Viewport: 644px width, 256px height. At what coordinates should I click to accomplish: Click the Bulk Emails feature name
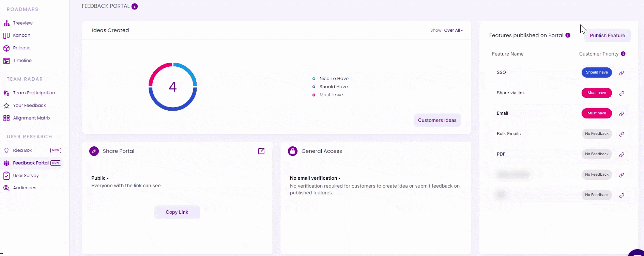pos(509,134)
